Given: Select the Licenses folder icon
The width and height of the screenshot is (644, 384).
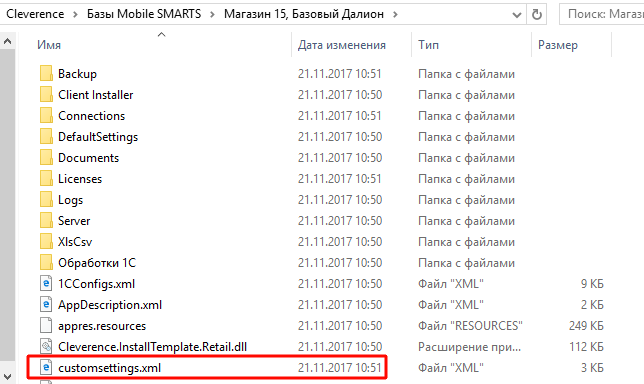Looking at the screenshot, I should click(x=46, y=179).
